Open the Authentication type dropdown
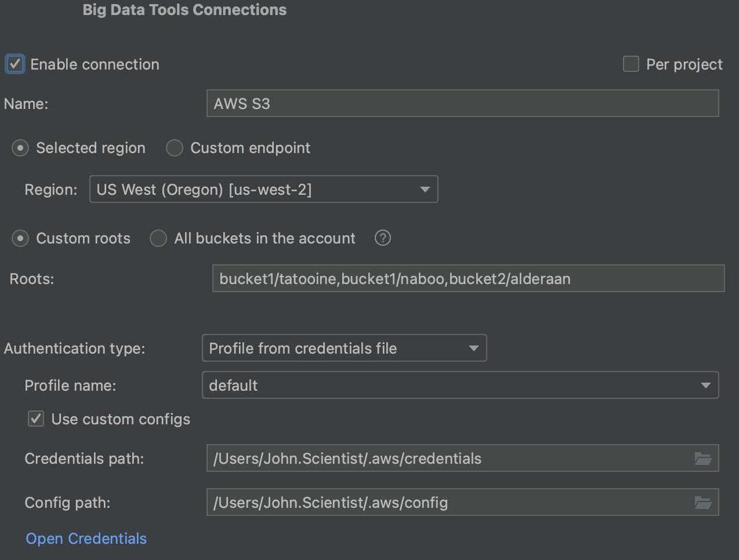The width and height of the screenshot is (739, 560). tap(344, 348)
